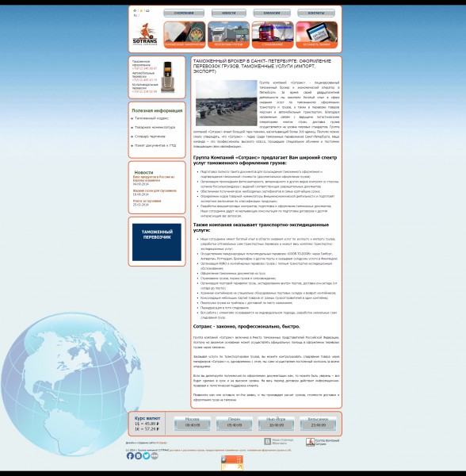Click the main page title heading

click(x=262, y=66)
